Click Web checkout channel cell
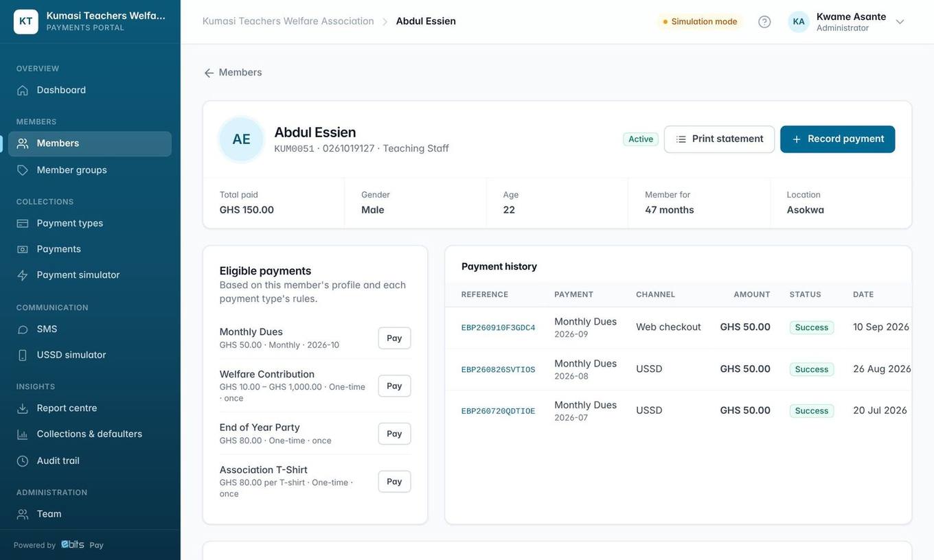Screen dimensions: 934x560 click(x=668, y=327)
